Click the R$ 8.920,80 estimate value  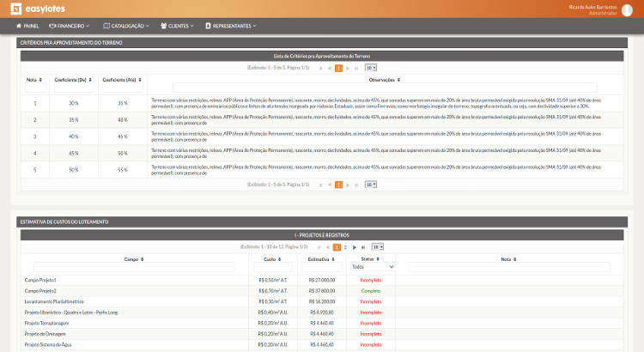click(x=322, y=313)
